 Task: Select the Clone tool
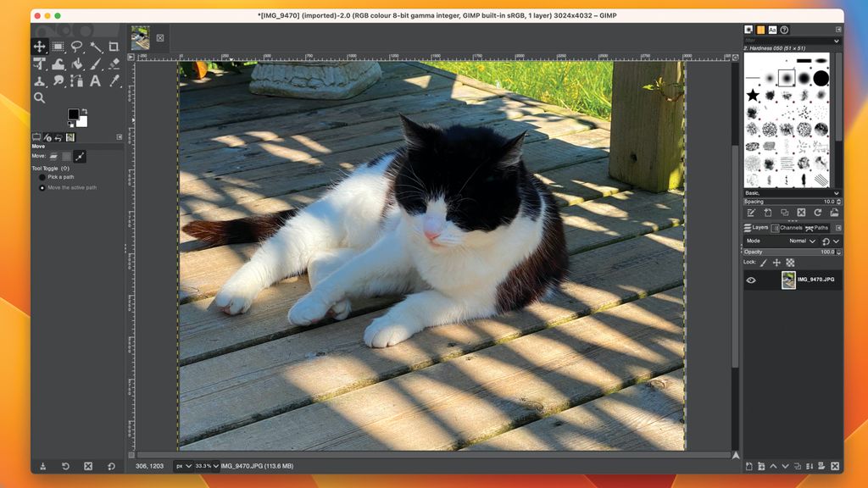pyautogui.click(x=41, y=80)
